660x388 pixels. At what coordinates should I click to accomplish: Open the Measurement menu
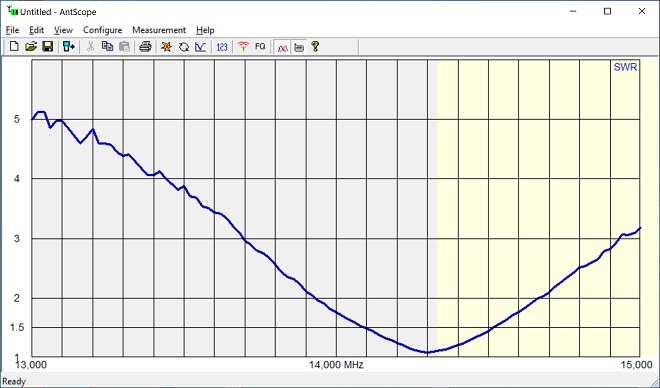click(x=159, y=30)
